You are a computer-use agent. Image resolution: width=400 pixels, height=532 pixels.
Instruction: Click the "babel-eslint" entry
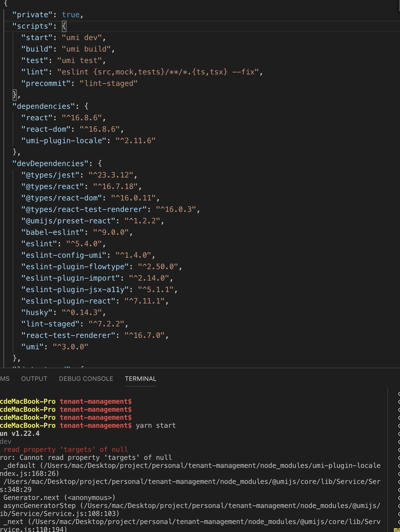pos(53,232)
